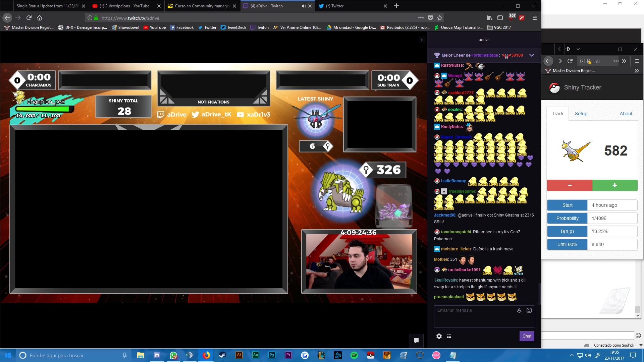Open the About tab in Shiny Tracker
Image resolution: width=644 pixels, height=362 pixels.
click(626, 114)
